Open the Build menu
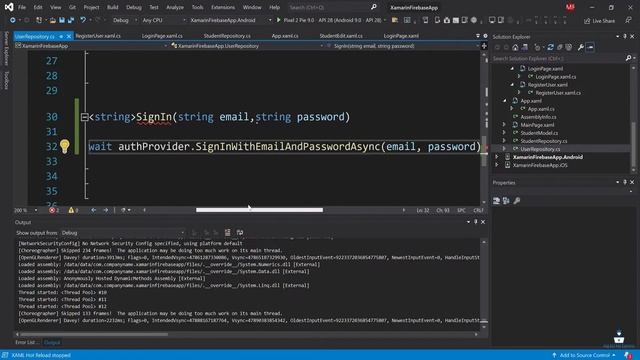Image resolution: width=640 pixels, height=360 pixels. [x=112, y=7]
